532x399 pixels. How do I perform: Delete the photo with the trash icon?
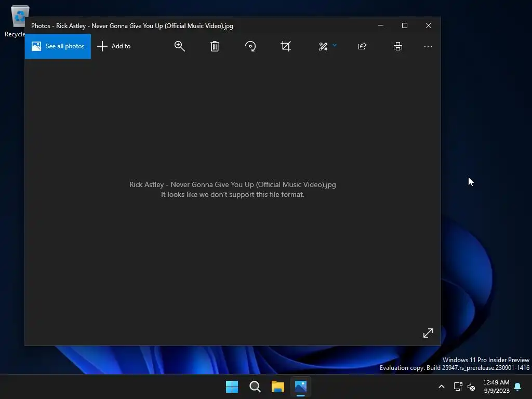(x=215, y=46)
